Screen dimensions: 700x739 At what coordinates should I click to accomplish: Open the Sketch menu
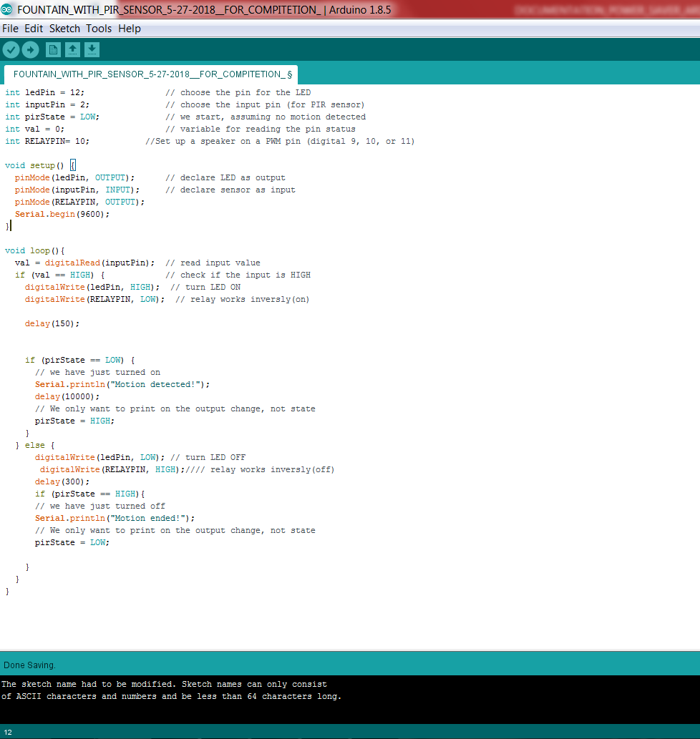[x=64, y=29]
